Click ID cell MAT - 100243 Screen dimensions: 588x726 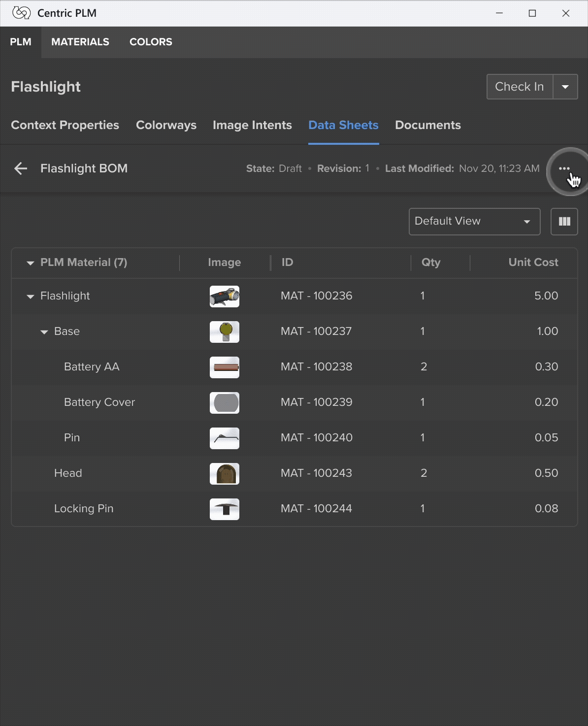coord(316,473)
